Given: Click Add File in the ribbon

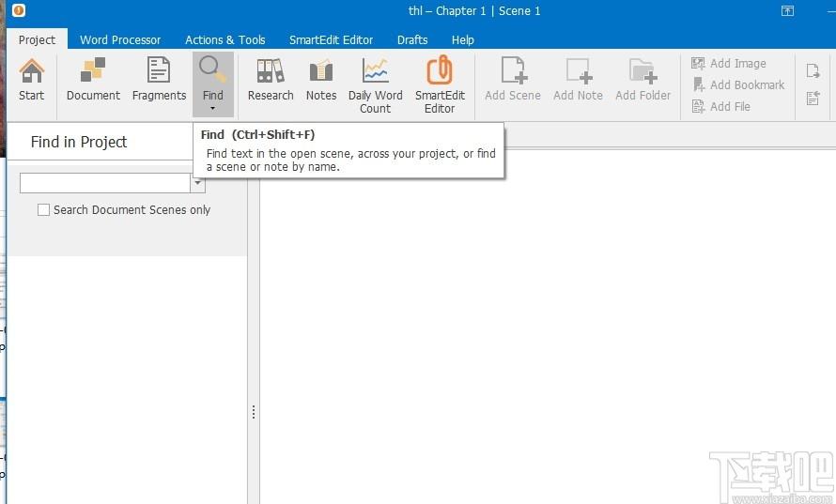Looking at the screenshot, I should [x=720, y=107].
